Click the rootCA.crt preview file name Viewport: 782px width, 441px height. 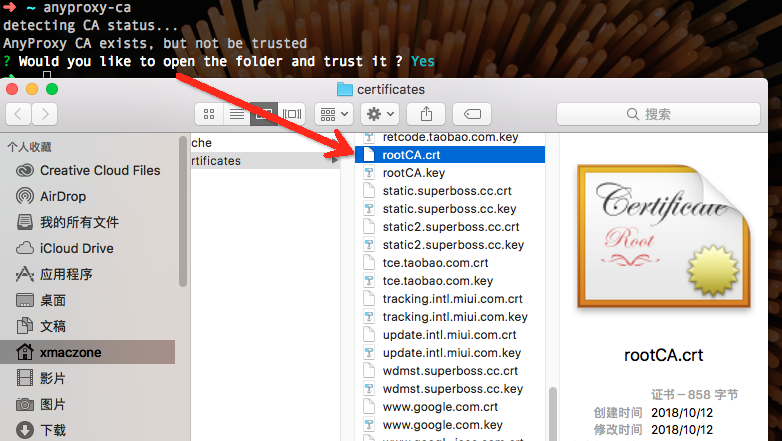tap(663, 355)
